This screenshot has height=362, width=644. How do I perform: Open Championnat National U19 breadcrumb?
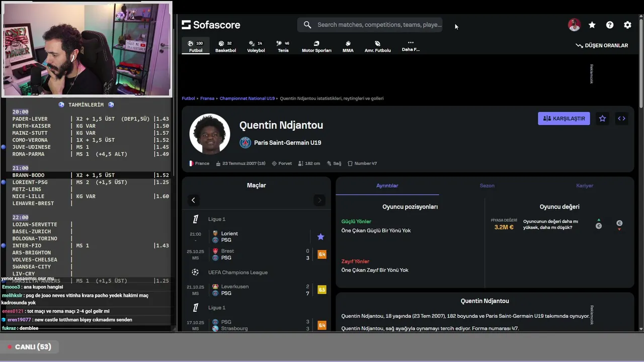click(x=247, y=99)
